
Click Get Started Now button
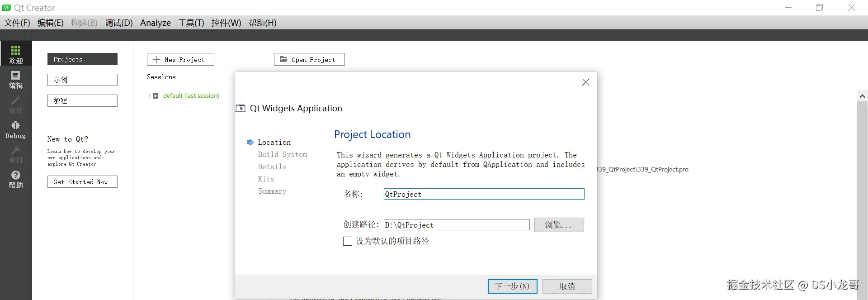tap(82, 181)
